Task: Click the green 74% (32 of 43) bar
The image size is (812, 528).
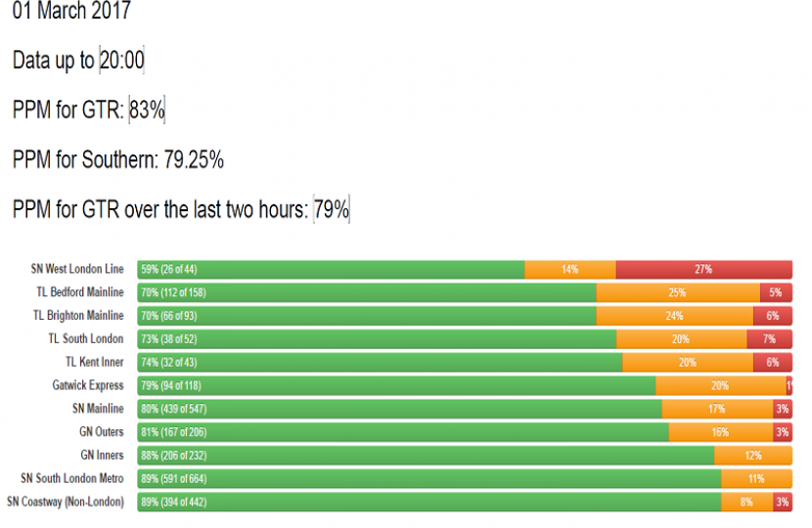Action: click(x=380, y=362)
